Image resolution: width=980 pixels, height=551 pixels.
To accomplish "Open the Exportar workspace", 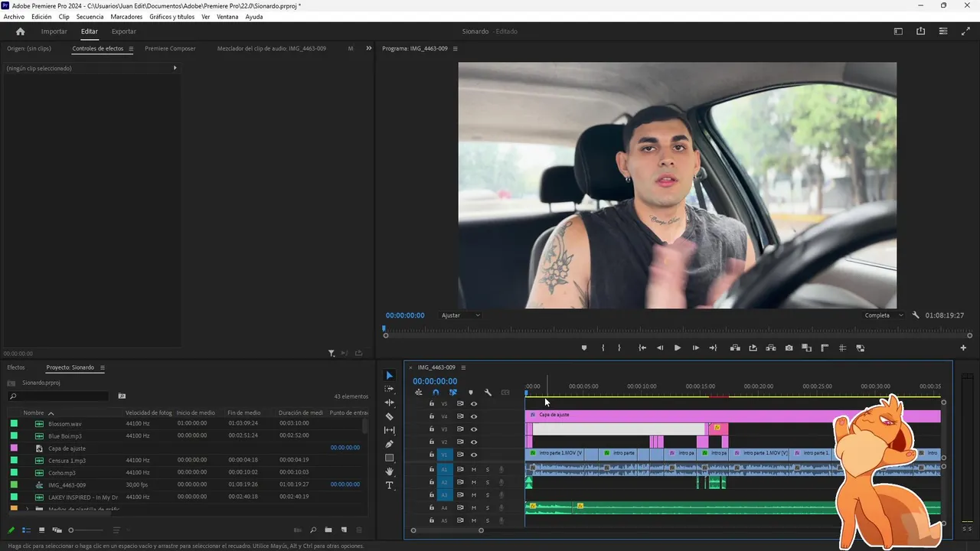I will [124, 31].
